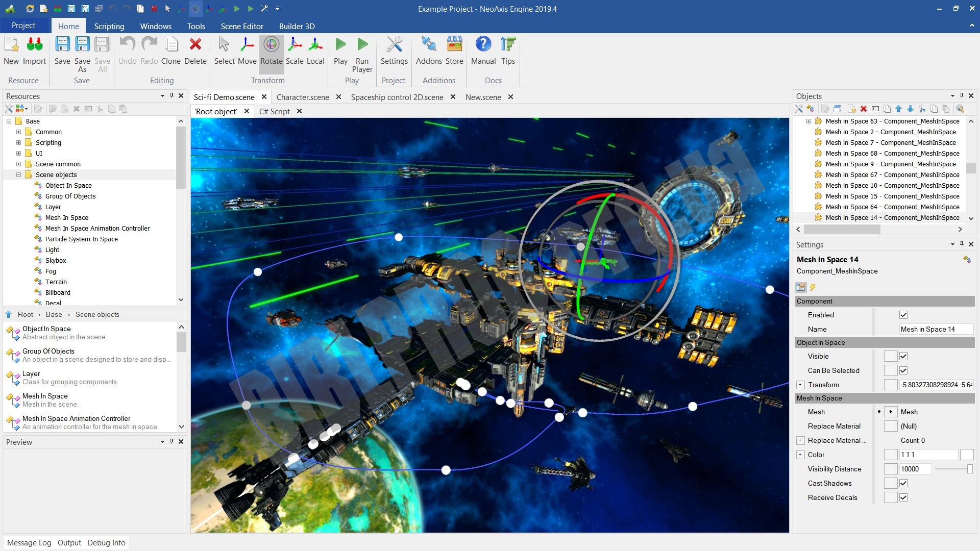Click the Save icon in ribbon
Image resolution: width=980 pixels, height=551 pixels.
point(62,44)
